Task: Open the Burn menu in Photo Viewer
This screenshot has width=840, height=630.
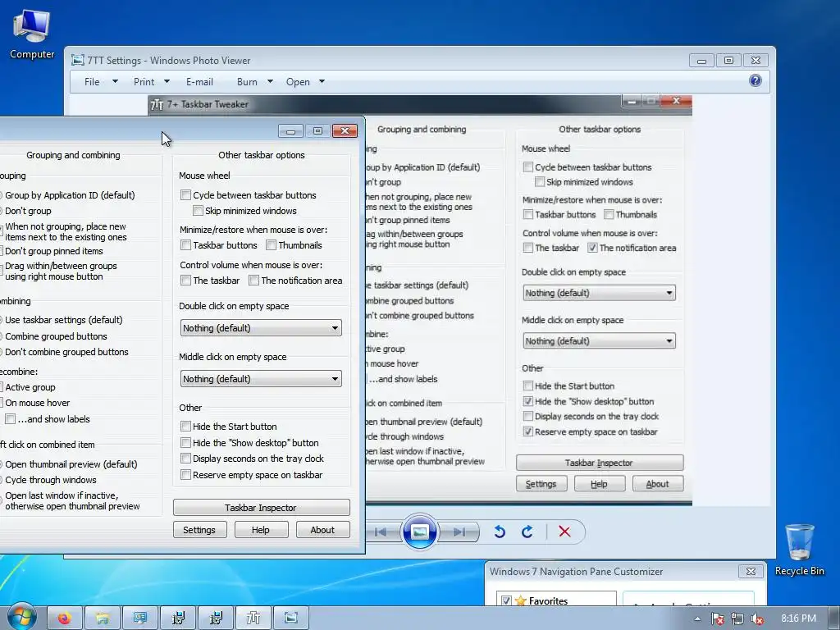Action: [x=247, y=81]
